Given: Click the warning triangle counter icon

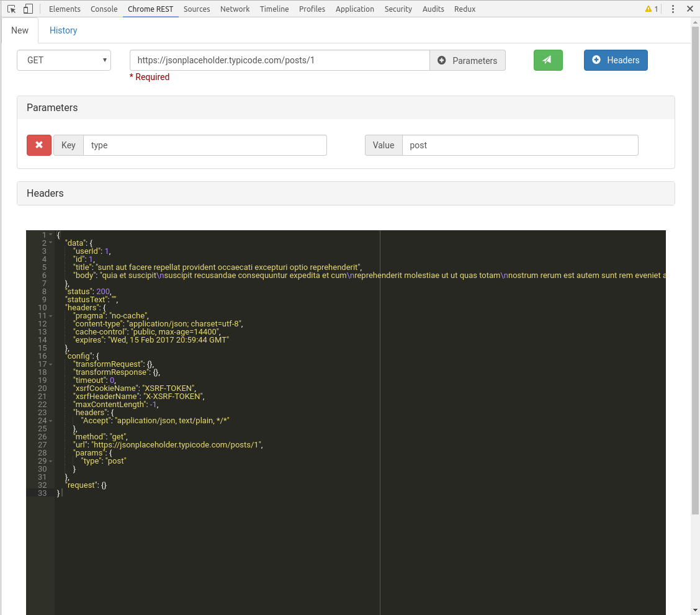Looking at the screenshot, I should tap(652, 9).
